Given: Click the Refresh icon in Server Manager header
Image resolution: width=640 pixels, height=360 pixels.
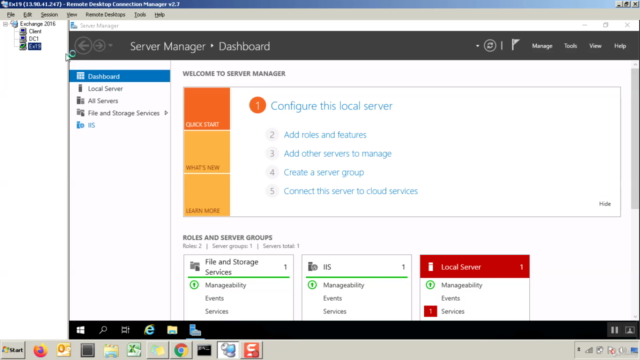Looking at the screenshot, I should tap(490, 46).
